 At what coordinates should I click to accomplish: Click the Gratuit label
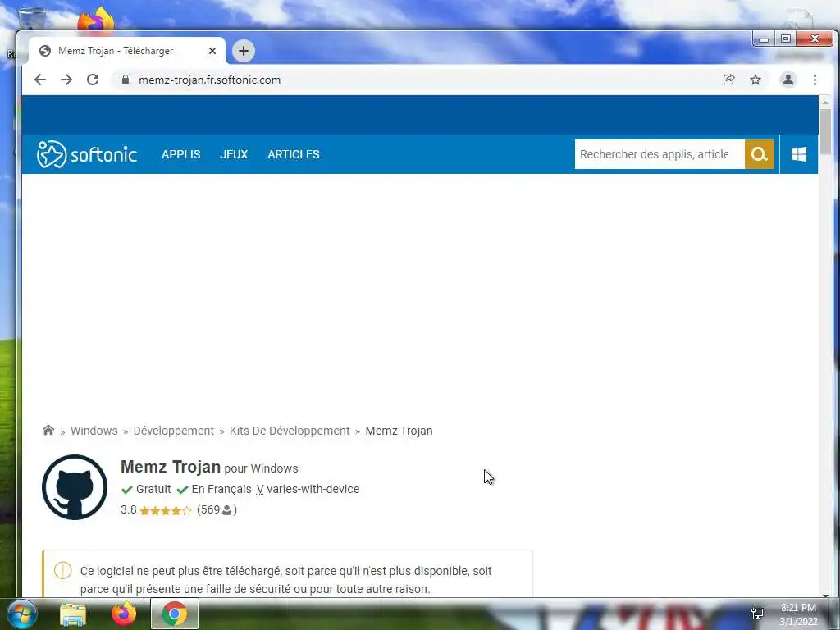(x=153, y=489)
